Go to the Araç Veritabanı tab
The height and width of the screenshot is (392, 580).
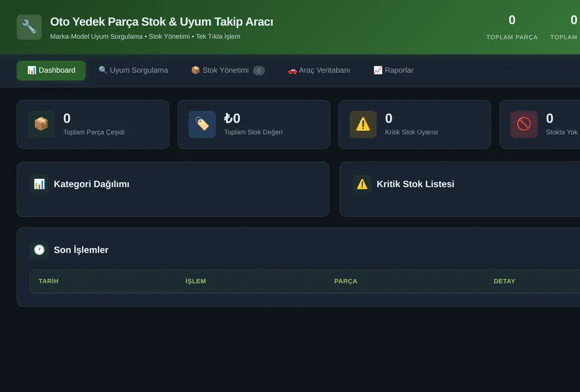coord(319,71)
